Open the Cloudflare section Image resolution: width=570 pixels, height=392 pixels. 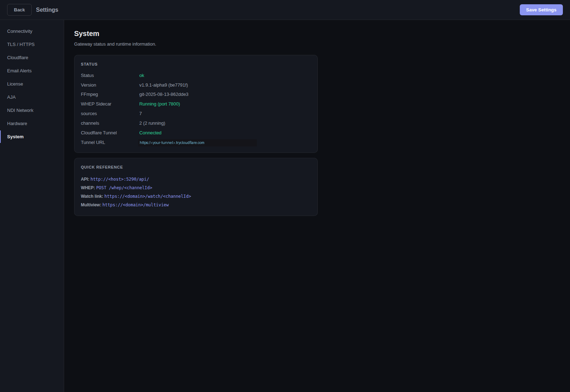tap(32, 58)
